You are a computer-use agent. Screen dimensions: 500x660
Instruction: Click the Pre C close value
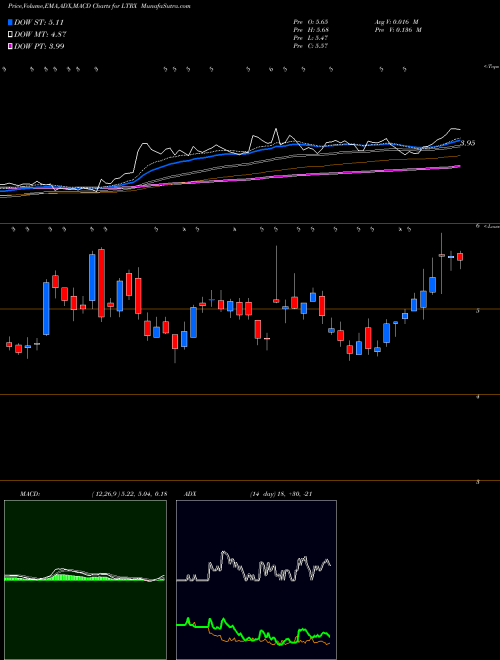pyautogui.click(x=311, y=46)
